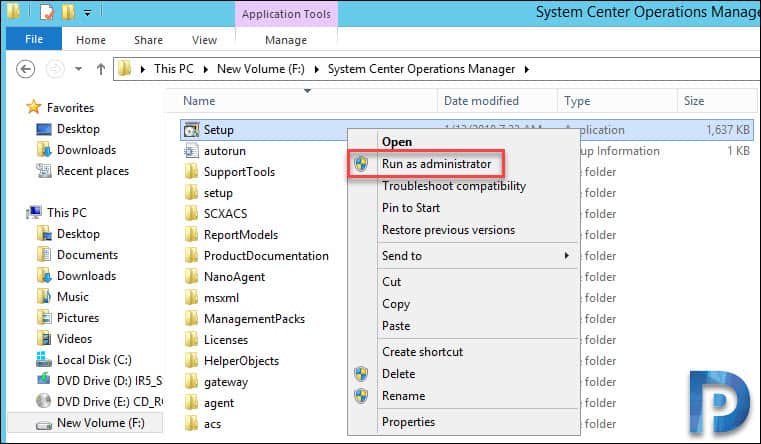The width and height of the screenshot is (761, 444).
Task: Open Local Disk (C:) drive
Action: 94,360
